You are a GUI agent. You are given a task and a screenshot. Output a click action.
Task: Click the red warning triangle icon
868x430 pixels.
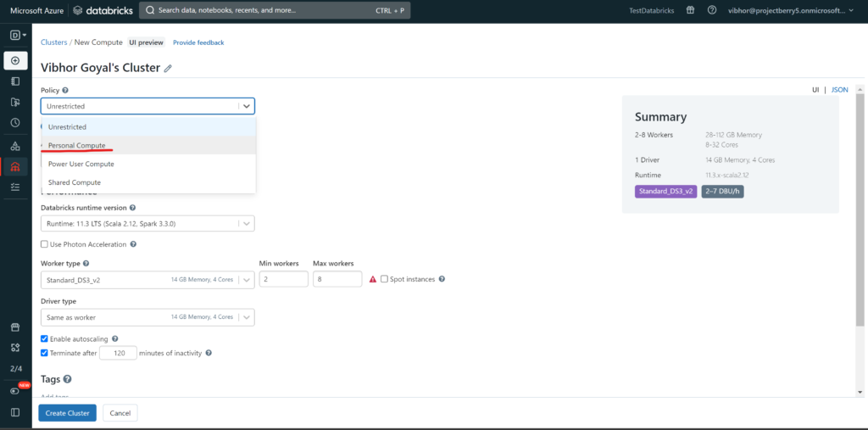click(373, 279)
